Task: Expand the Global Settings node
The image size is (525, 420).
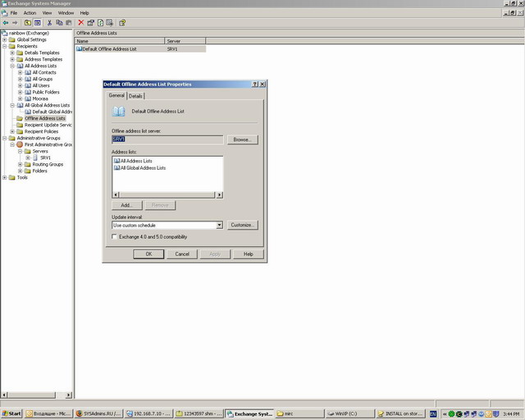Action: 5,39
